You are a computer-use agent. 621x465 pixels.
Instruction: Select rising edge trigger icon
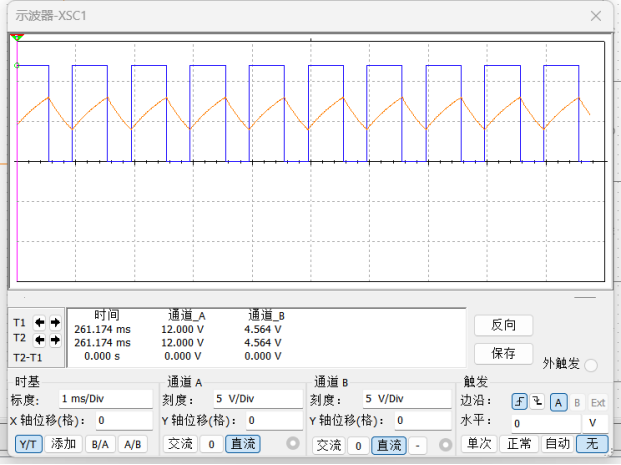point(519,402)
